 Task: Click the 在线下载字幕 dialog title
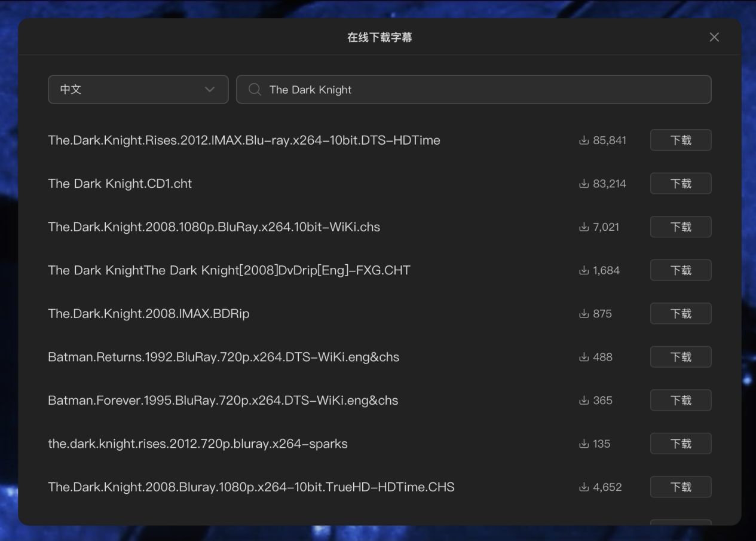pos(379,37)
